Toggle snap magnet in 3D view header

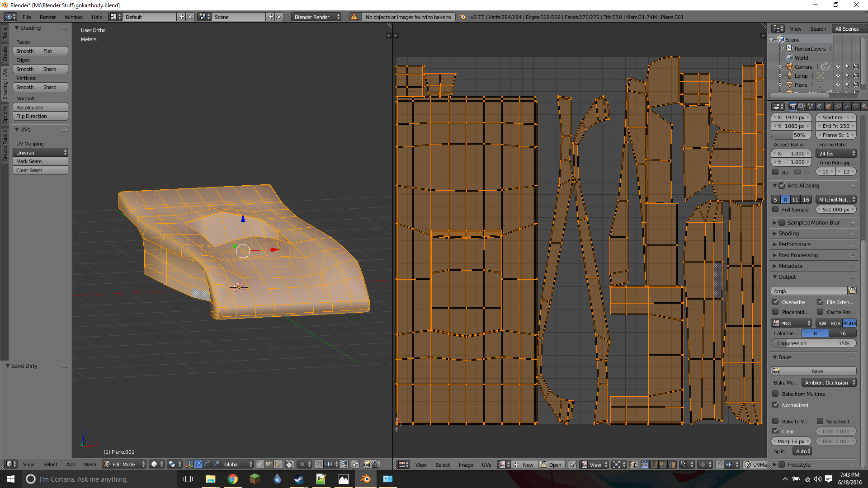(x=319, y=464)
